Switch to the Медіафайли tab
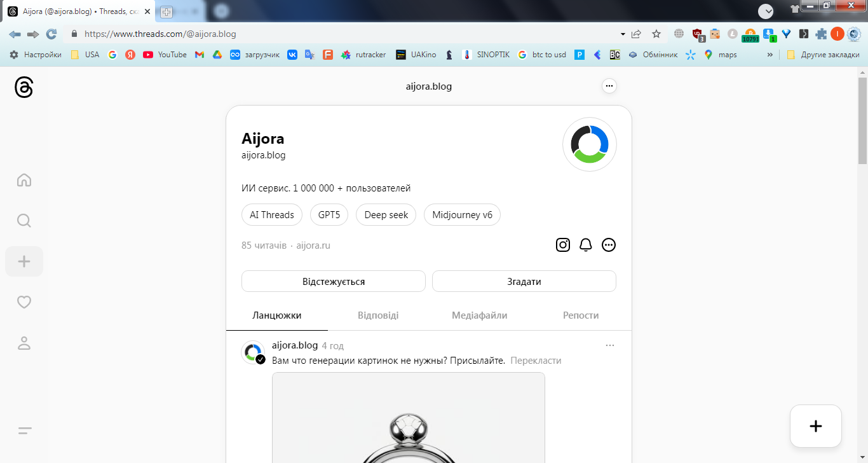Screen dimensions: 868x463 point(480,315)
